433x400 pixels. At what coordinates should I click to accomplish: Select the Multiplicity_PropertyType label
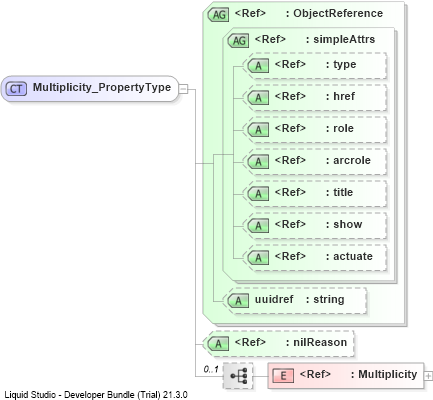[102, 87]
